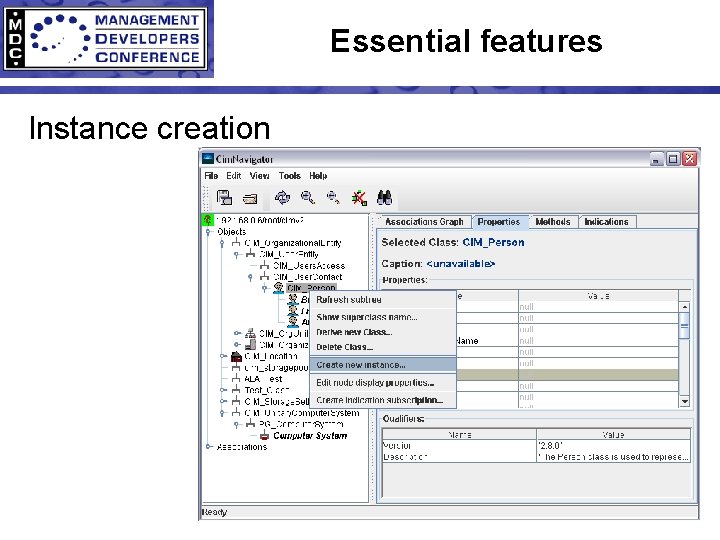
Task: Click the CIM_Person selected class name text
Action: [x=493, y=242]
